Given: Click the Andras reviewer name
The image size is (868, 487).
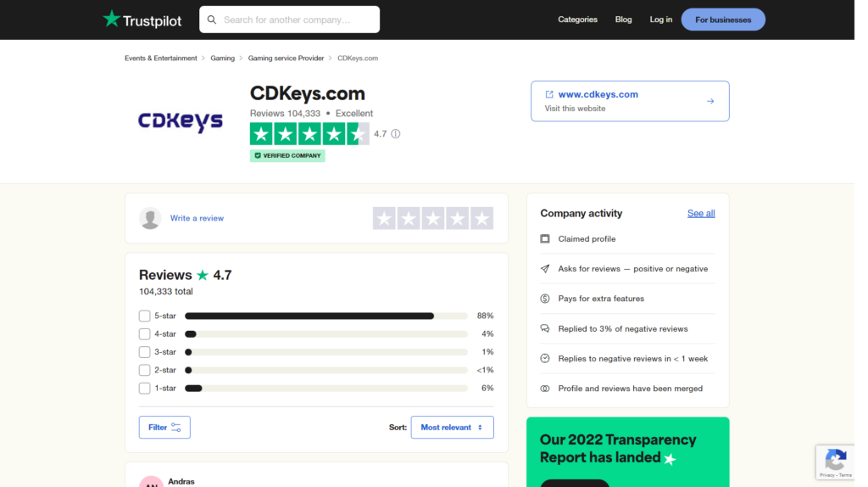Looking at the screenshot, I should (181, 481).
